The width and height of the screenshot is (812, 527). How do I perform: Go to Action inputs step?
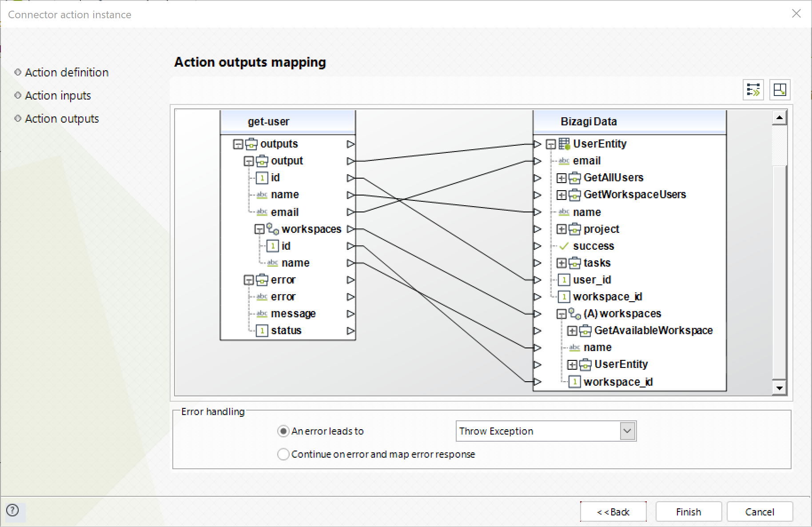[58, 96]
